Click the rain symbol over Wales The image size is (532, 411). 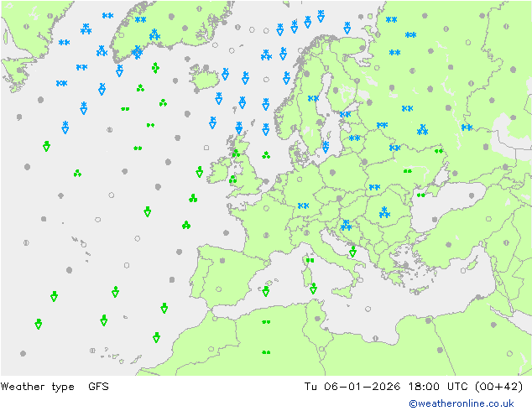[233, 179]
